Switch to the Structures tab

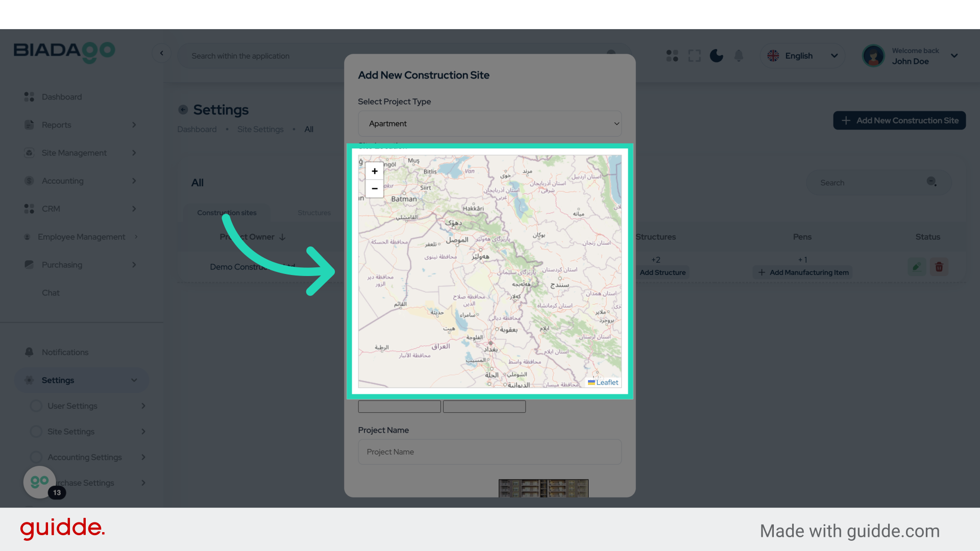point(313,213)
